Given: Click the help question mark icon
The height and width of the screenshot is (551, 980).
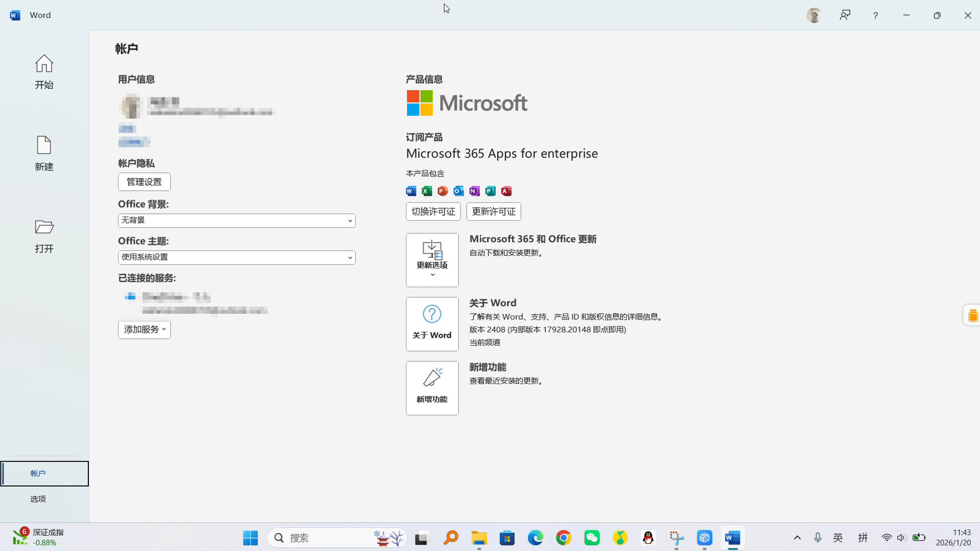Looking at the screenshot, I should point(875,15).
